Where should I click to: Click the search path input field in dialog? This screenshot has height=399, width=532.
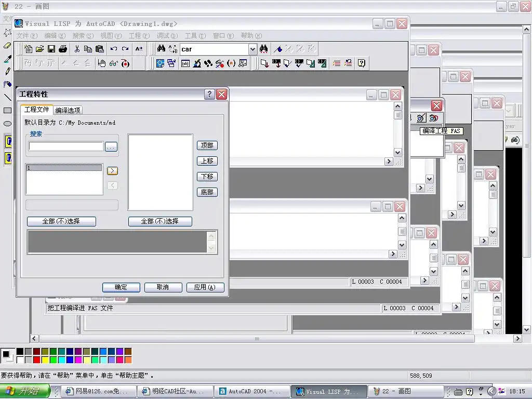pos(66,146)
